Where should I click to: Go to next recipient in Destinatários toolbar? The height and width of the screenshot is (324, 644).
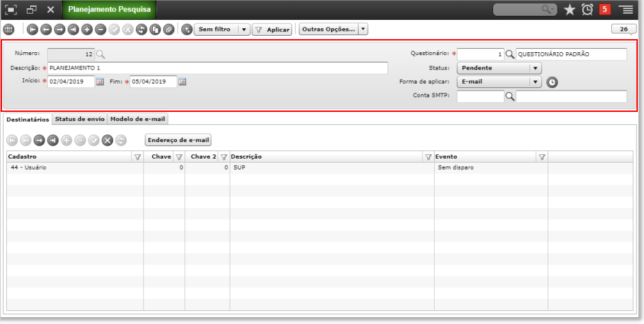point(39,141)
